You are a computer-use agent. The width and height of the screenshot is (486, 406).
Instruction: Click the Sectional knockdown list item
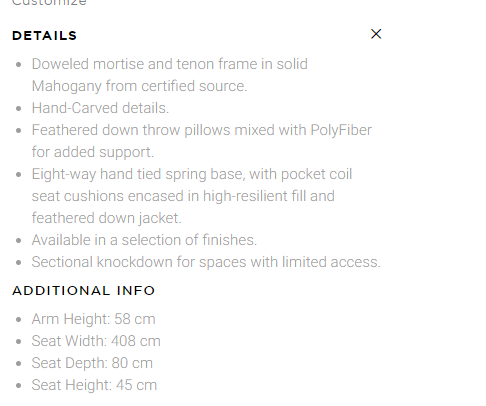click(x=206, y=262)
